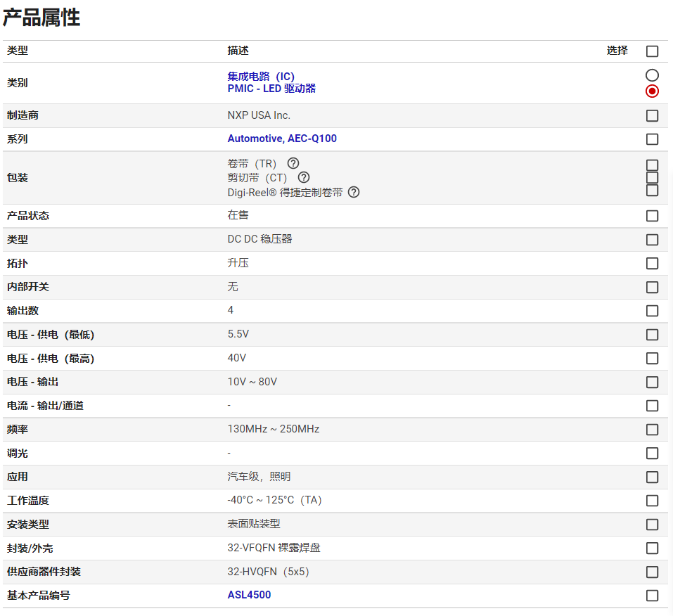Click the 供应商器件封装 row label
Screen dimensions: 673x616
[x=44, y=572]
